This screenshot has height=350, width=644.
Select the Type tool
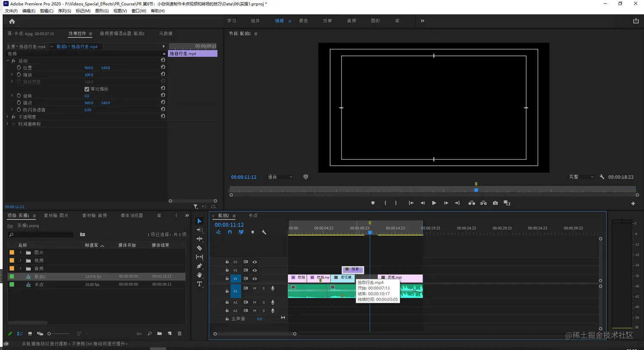(199, 284)
